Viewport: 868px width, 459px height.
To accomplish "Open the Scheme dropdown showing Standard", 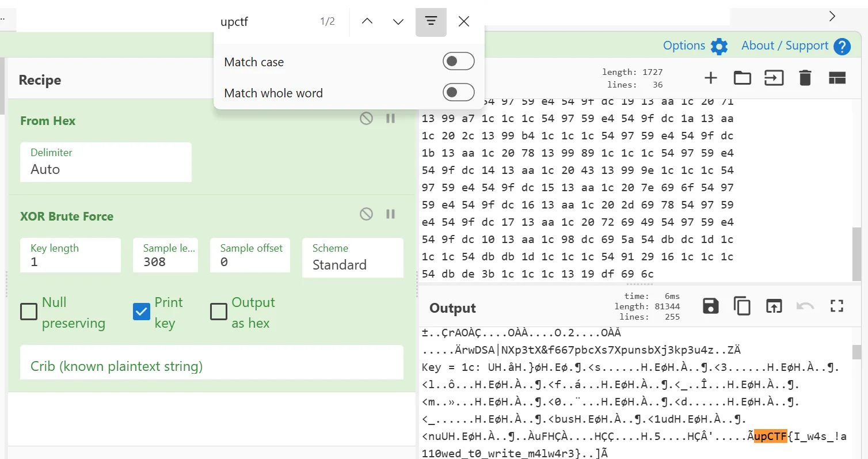I will [x=352, y=265].
